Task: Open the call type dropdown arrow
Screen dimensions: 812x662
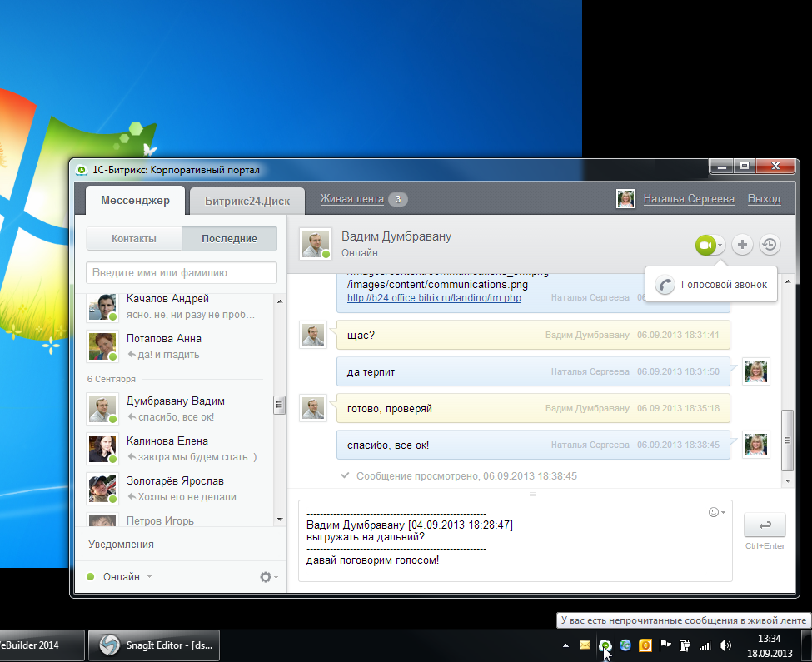Action: tap(720, 246)
